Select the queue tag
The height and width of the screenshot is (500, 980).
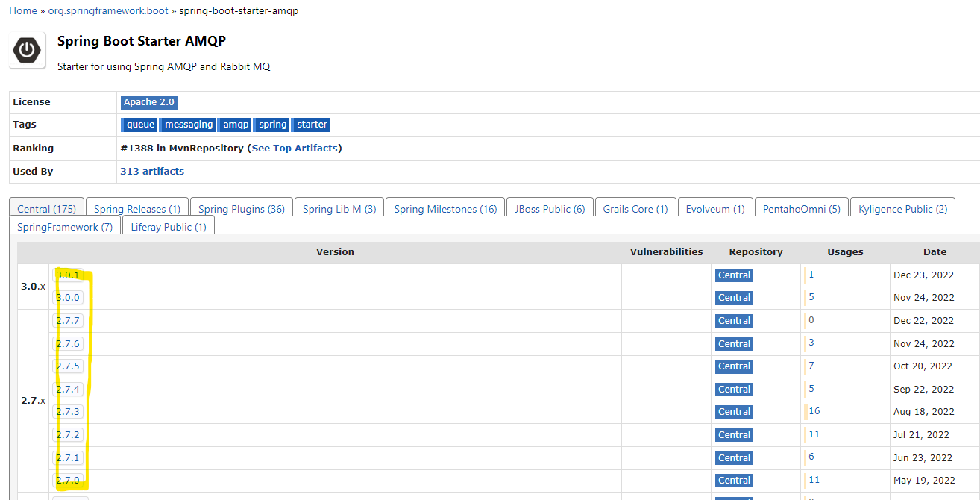139,125
